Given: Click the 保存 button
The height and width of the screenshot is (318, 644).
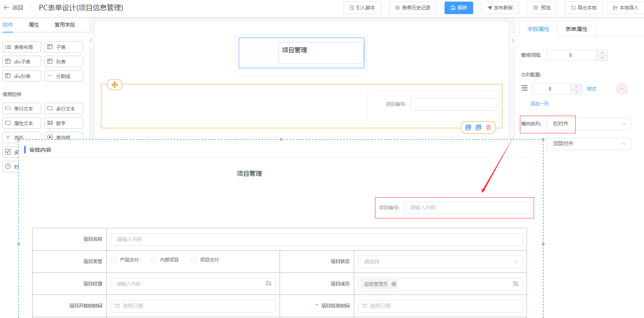Looking at the screenshot, I should coord(459,8).
